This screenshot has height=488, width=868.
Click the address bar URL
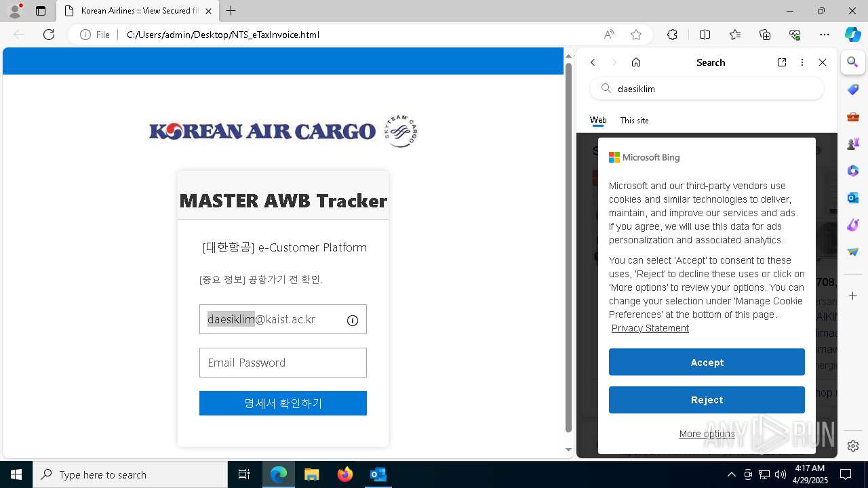[223, 35]
